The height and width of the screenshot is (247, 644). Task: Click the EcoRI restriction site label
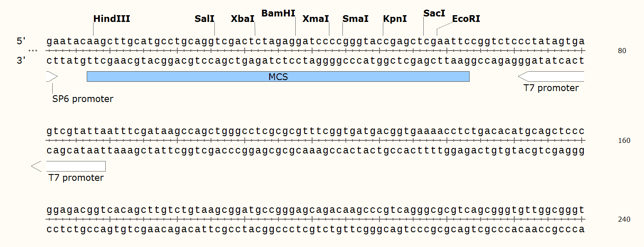(466, 19)
